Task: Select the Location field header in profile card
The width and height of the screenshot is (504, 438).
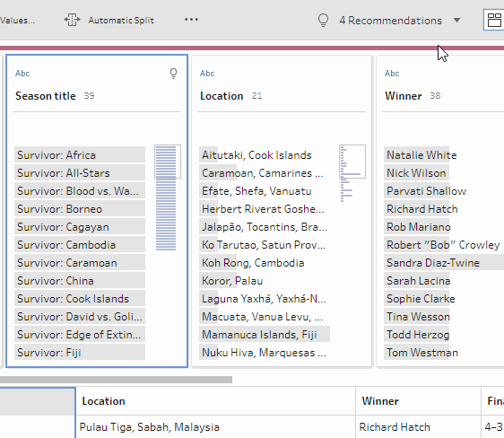Action: pyautogui.click(x=222, y=96)
